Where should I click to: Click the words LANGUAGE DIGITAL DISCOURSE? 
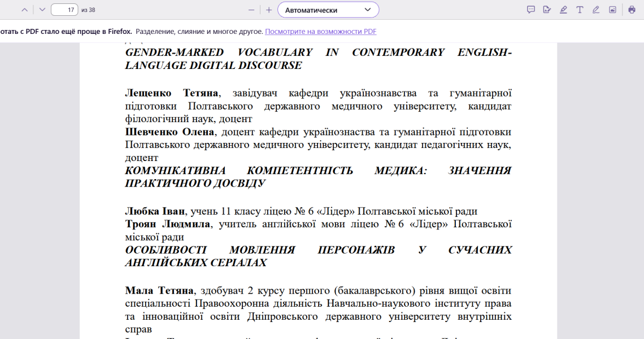[x=214, y=66]
